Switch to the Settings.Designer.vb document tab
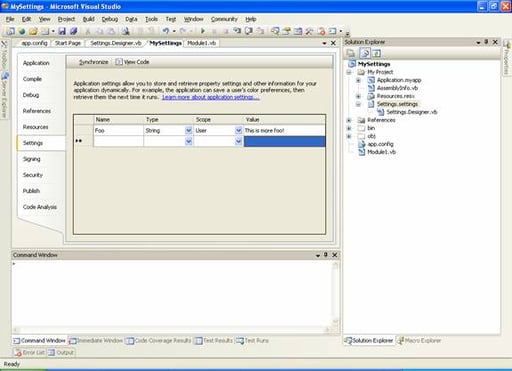The image size is (512, 371). tap(116, 43)
